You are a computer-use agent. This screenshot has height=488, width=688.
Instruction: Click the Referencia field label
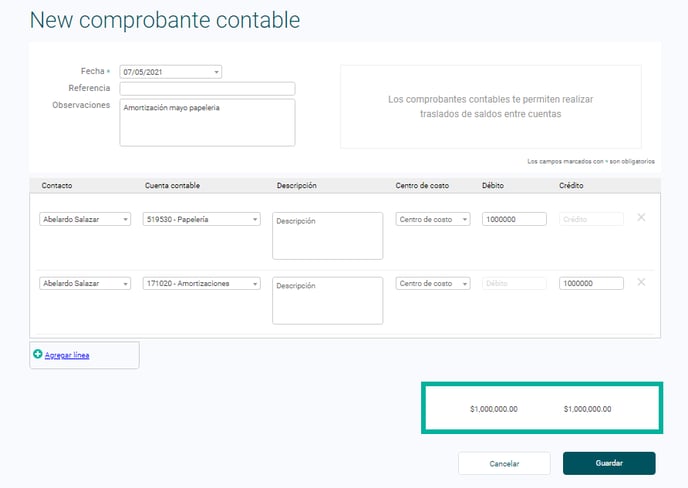89,88
